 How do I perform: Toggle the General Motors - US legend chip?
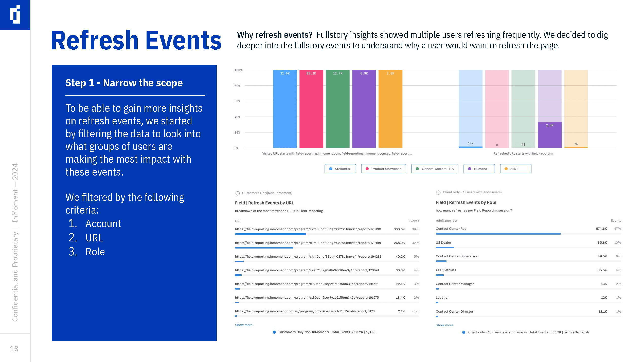[x=435, y=169]
